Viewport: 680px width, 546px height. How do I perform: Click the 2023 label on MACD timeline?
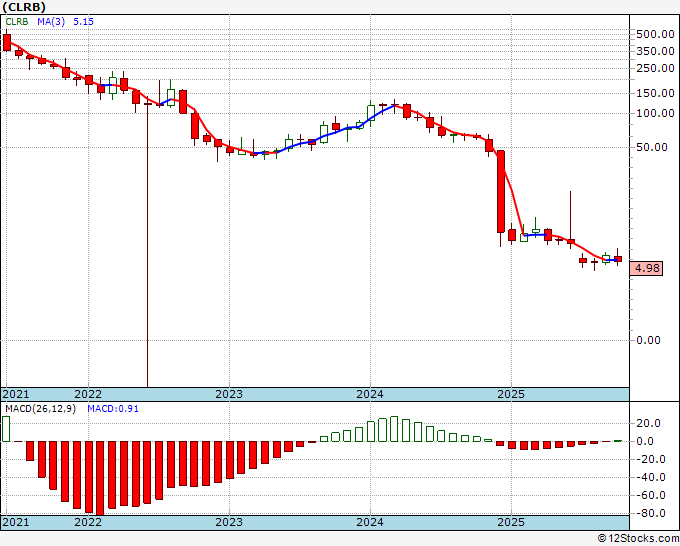(229, 522)
